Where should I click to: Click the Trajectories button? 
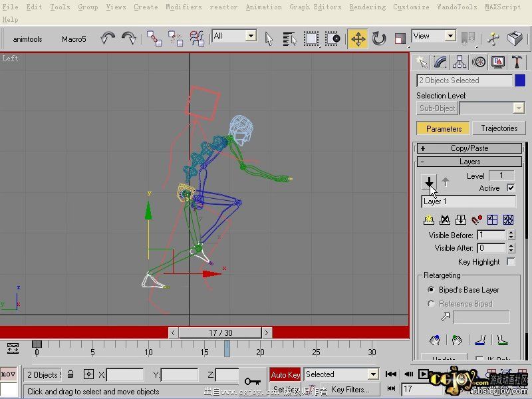coord(499,128)
